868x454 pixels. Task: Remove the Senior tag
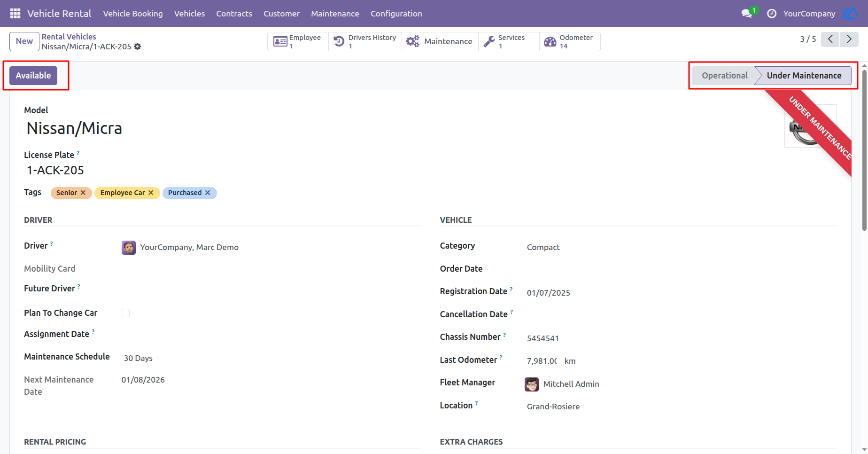point(83,193)
